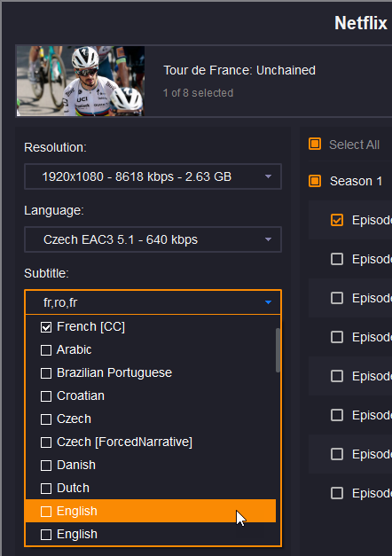Click the arrow of the Resolution combo box
The height and width of the screenshot is (556, 392).
click(268, 176)
